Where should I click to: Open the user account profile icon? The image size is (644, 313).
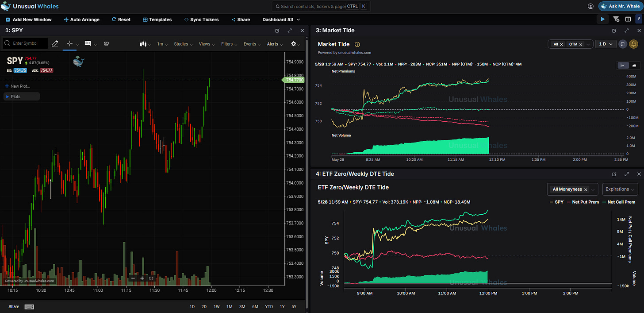pyautogui.click(x=590, y=6)
